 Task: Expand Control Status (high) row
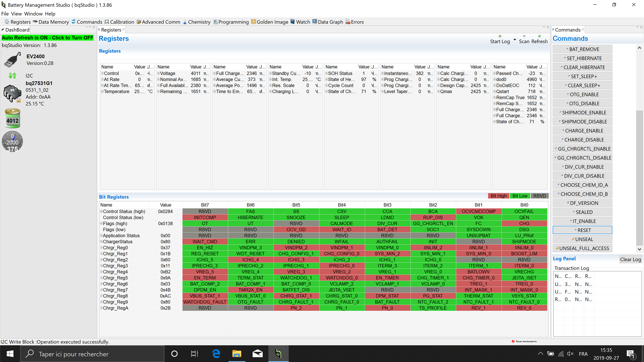101,211
